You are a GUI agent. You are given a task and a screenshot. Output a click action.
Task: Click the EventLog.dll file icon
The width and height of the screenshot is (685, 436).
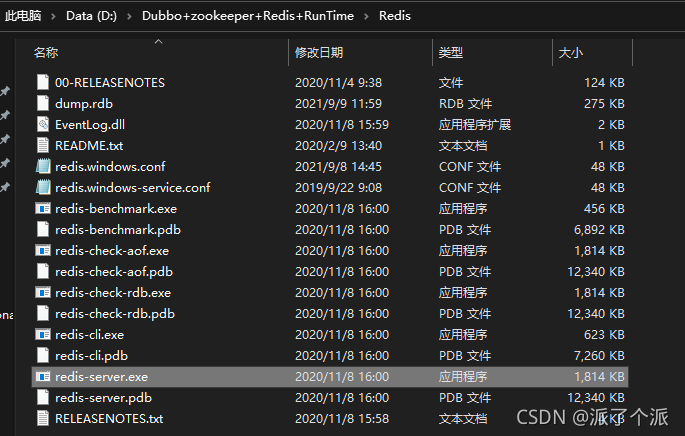[x=43, y=125]
